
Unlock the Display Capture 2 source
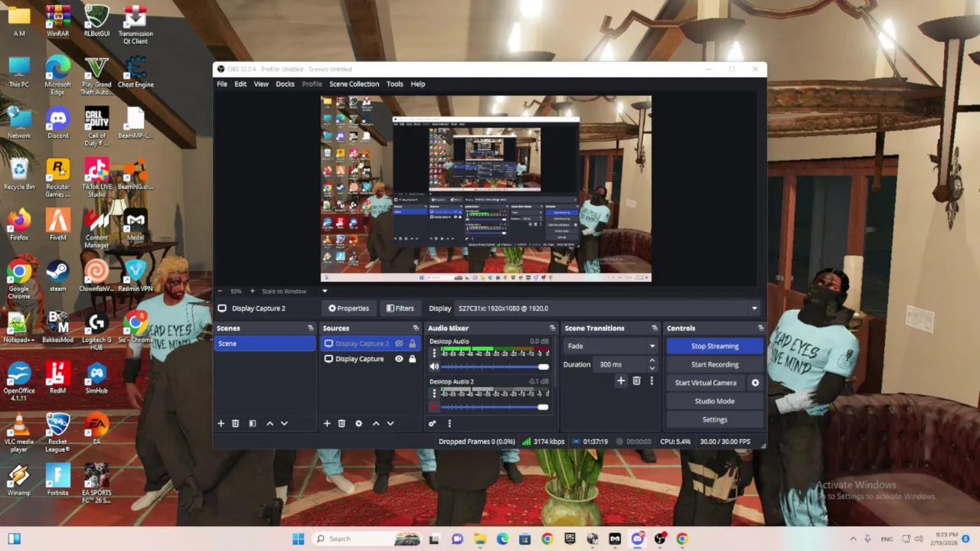pos(412,344)
